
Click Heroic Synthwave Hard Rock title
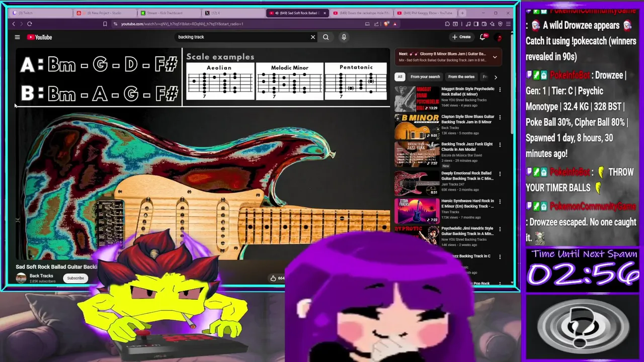click(467, 204)
